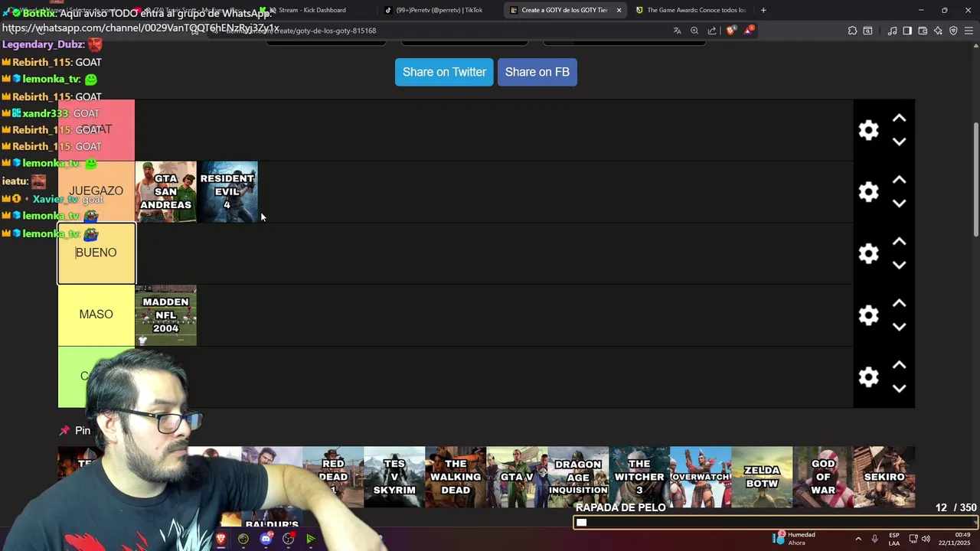Pick the TES V Skyrim game tile
Screen dimensions: 980x551
(394, 477)
